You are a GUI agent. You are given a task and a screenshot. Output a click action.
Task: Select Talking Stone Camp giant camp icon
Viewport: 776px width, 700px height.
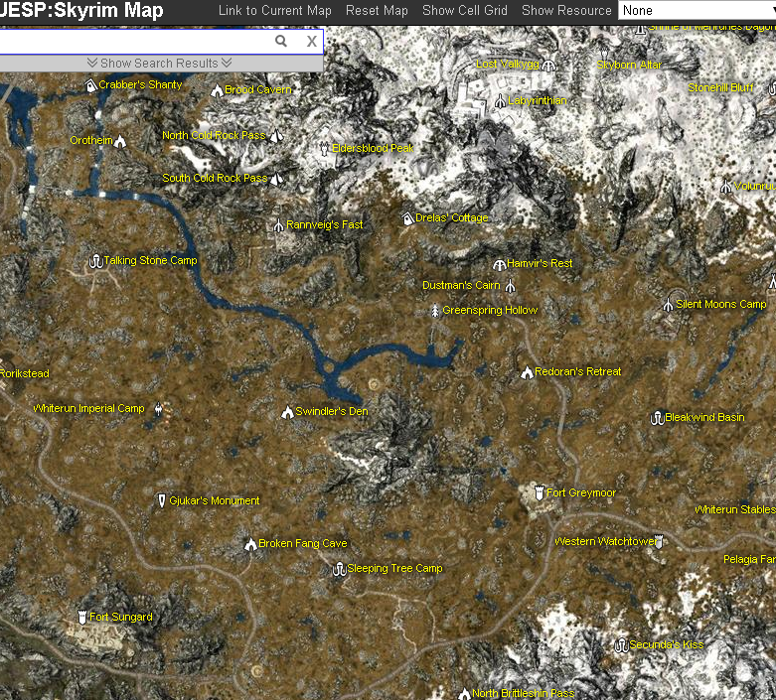pos(95,261)
